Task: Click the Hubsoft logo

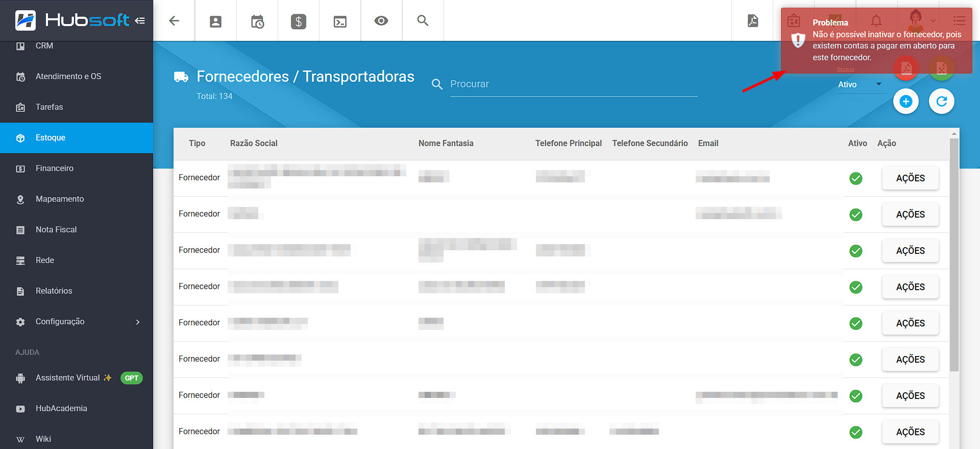Action: (72, 20)
